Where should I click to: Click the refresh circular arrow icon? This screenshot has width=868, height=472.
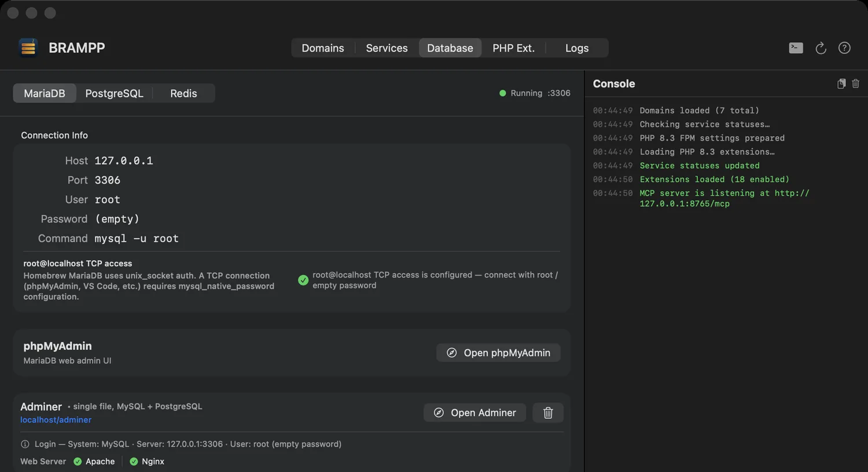[821, 48]
